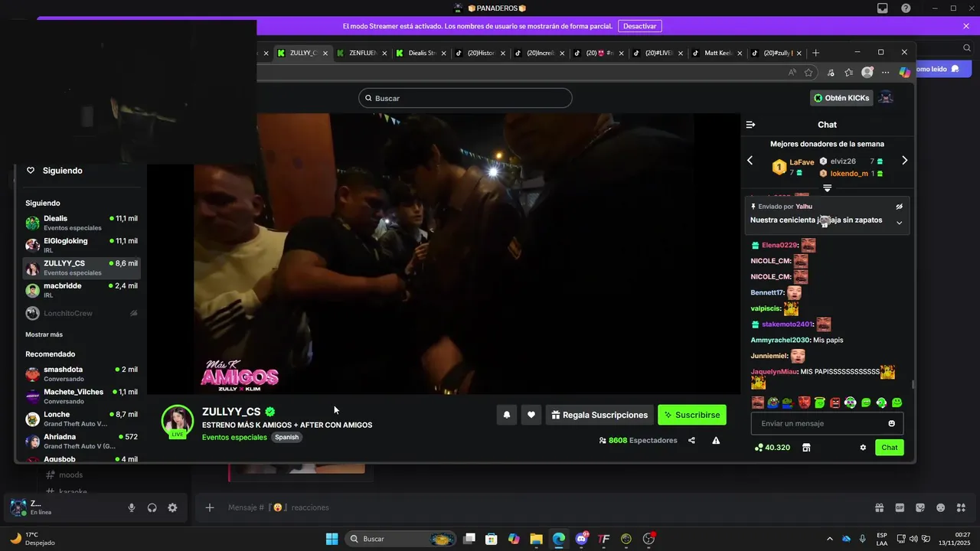Open Discord help question icon

point(906,8)
